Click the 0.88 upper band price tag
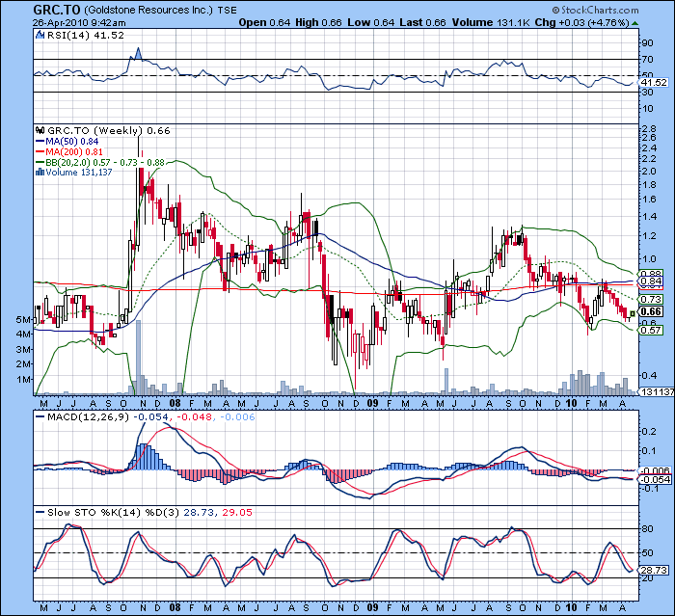Screen dimensions: 675x616 (x=652, y=274)
